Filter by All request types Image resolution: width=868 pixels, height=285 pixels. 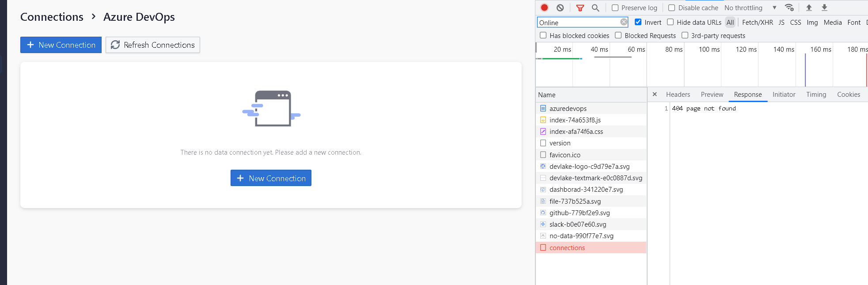(x=730, y=23)
